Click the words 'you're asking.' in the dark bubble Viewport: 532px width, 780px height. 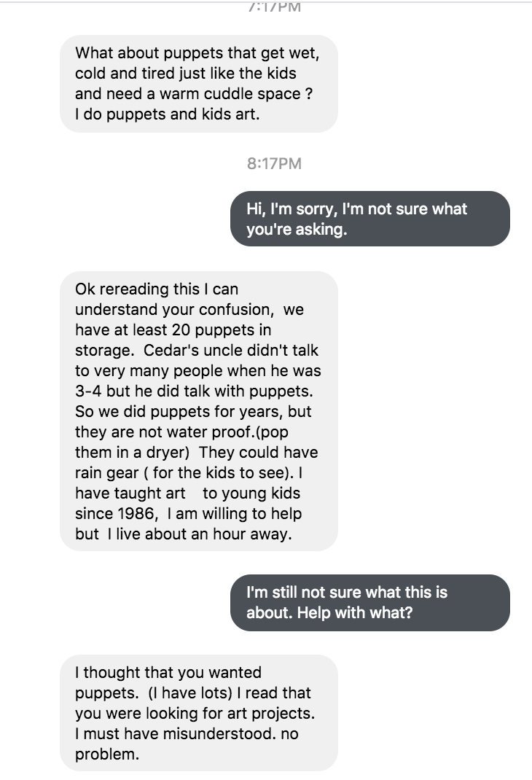[297, 230]
